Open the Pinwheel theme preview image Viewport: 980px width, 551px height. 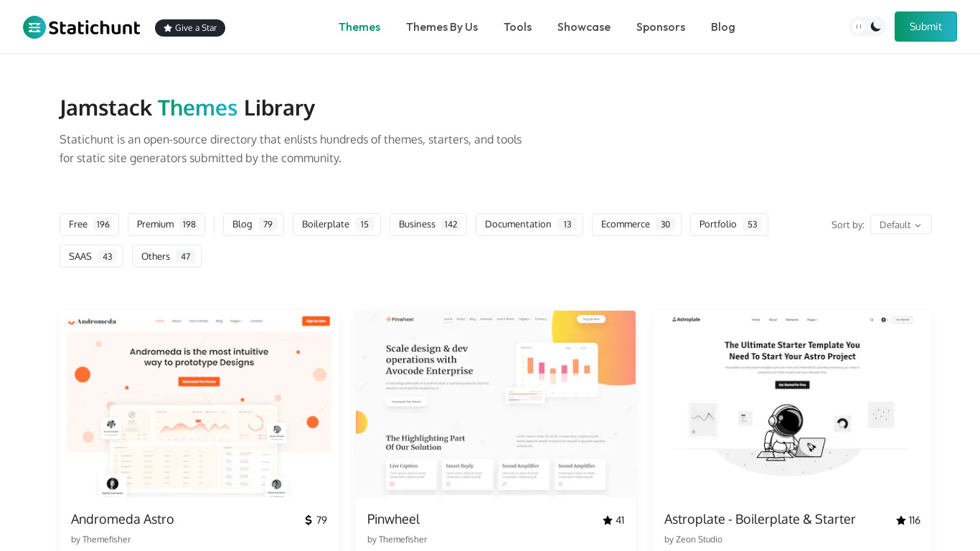(x=496, y=404)
